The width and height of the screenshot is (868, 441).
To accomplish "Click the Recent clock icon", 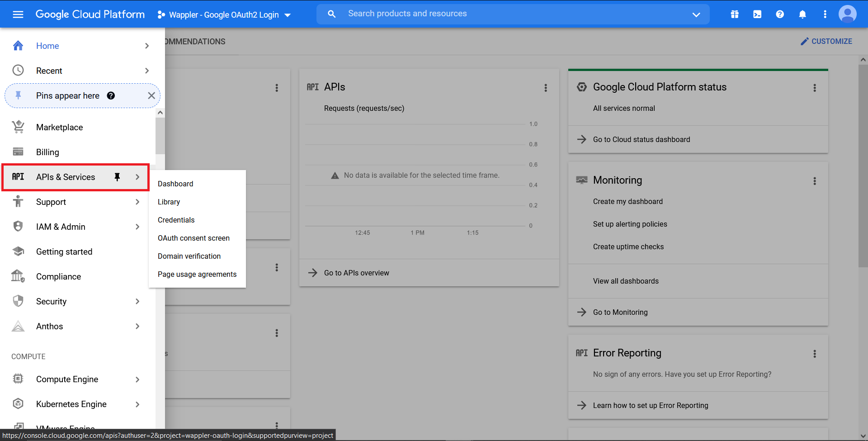I will pyautogui.click(x=18, y=71).
